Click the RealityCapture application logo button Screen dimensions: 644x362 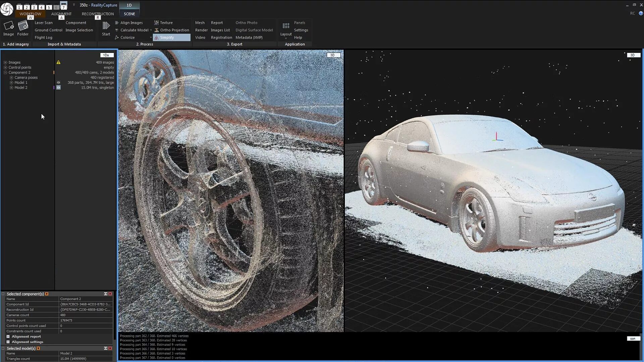point(7,9)
